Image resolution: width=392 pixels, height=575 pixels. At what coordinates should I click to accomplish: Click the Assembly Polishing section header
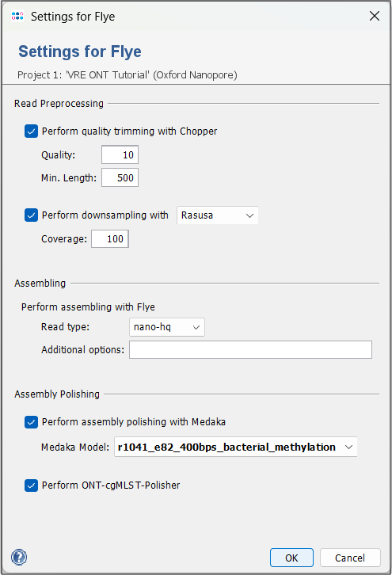(57, 394)
